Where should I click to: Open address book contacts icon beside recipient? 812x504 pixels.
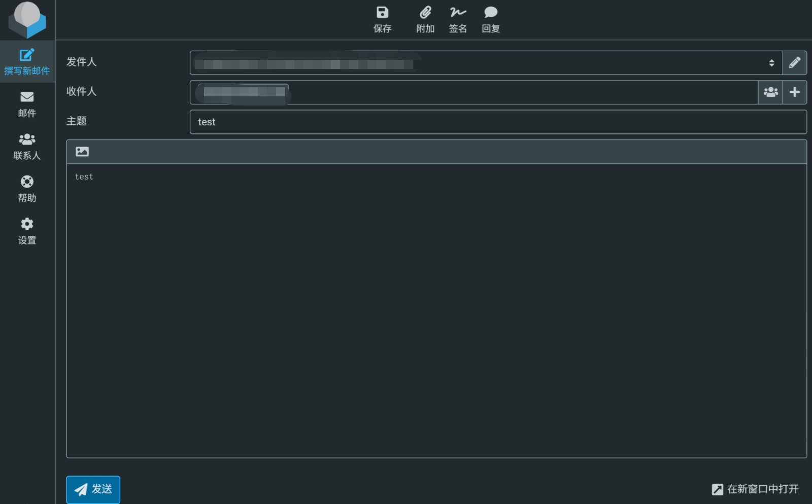click(770, 92)
